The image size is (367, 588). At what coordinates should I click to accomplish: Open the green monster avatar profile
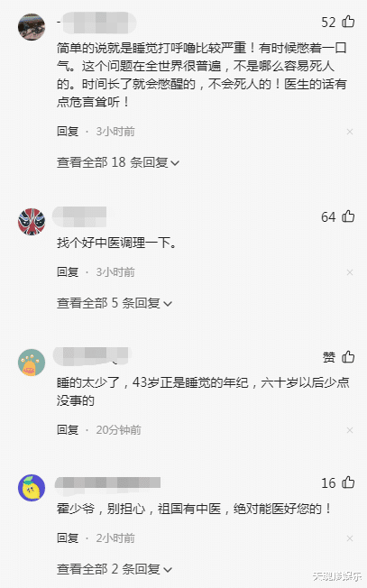point(32,363)
